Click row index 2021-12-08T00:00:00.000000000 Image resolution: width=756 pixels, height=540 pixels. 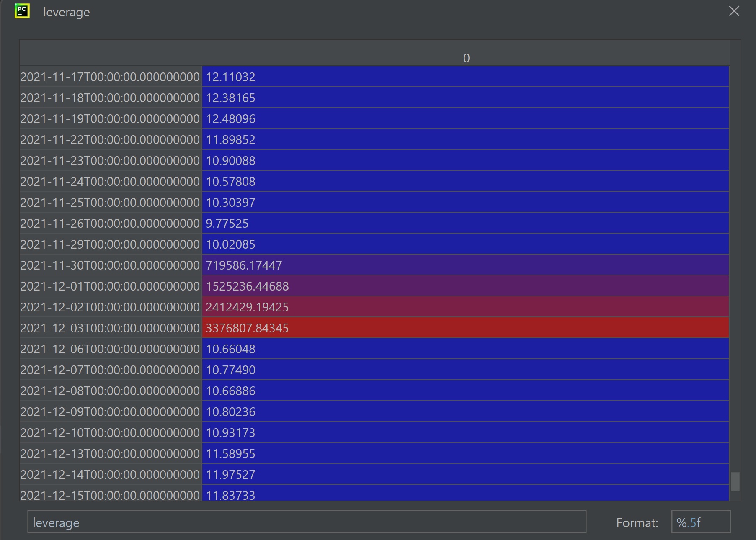[x=111, y=391]
